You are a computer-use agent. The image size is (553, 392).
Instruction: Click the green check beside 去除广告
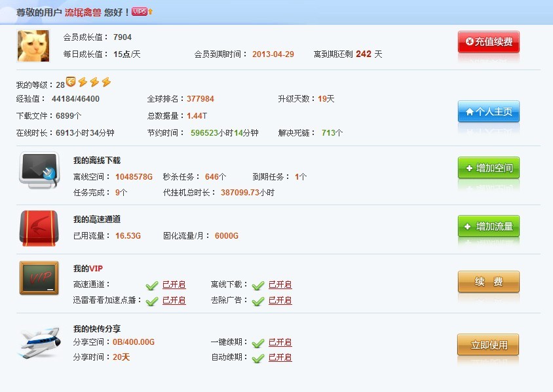tap(258, 301)
